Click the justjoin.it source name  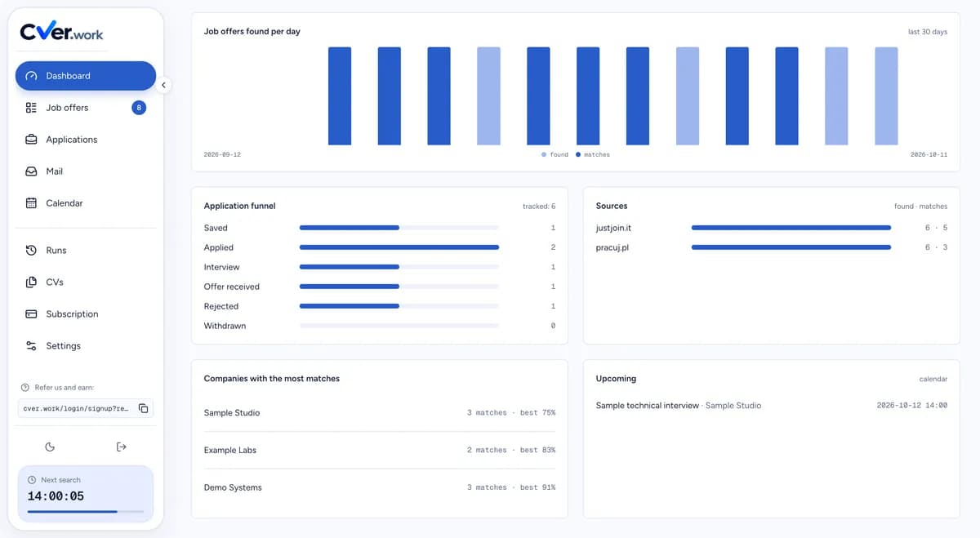613,228
